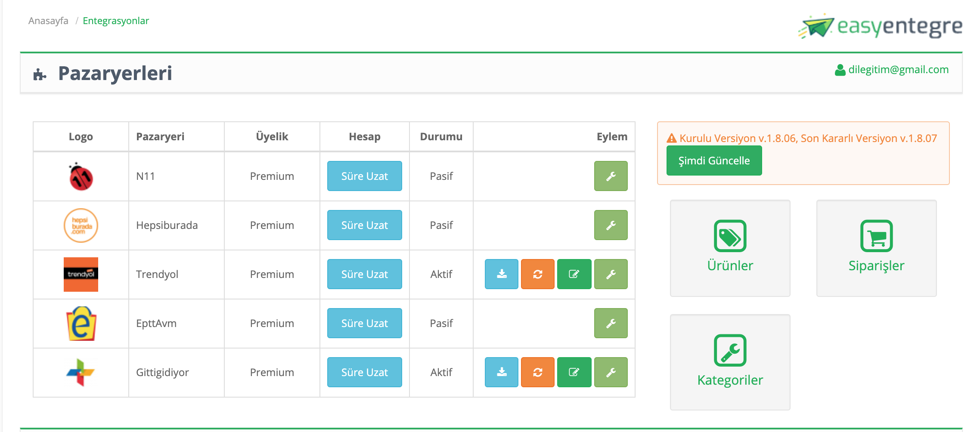This screenshot has width=980, height=432.
Task: Click the Üyelik column header
Action: (x=272, y=136)
